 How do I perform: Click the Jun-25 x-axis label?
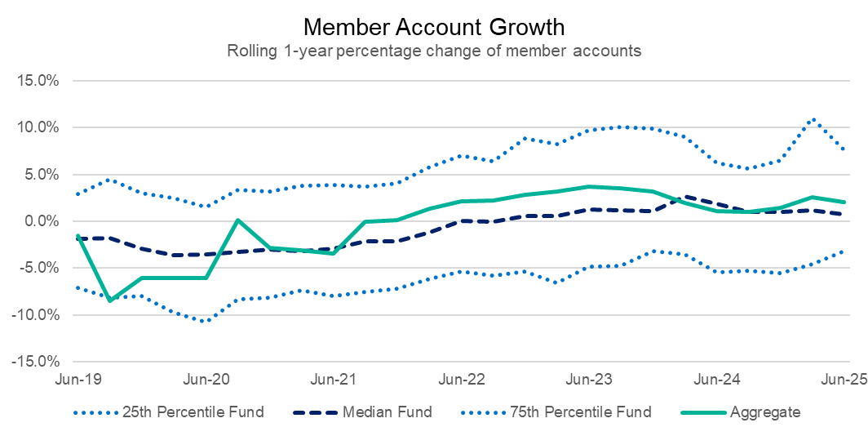point(839,380)
